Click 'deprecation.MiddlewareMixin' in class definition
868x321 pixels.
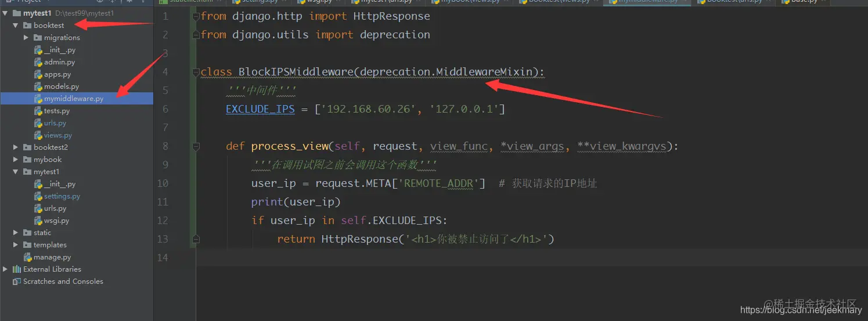coord(446,72)
